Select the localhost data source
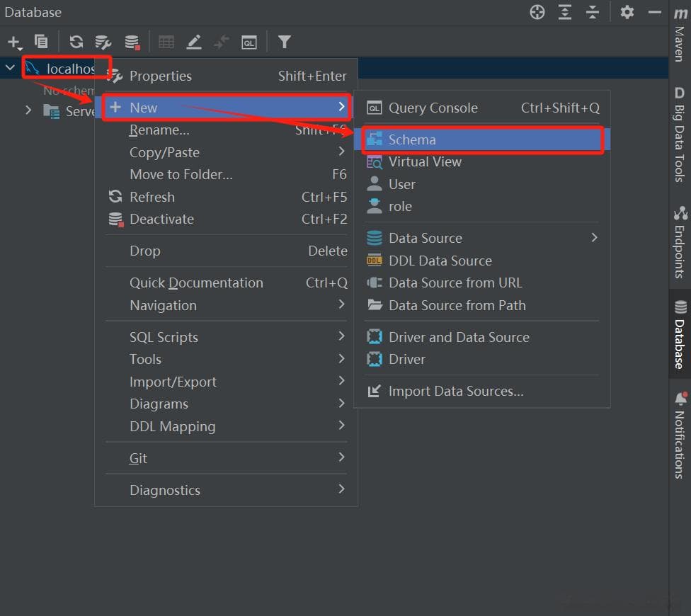Viewport: 691px width, 616px height. pyautogui.click(x=60, y=68)
